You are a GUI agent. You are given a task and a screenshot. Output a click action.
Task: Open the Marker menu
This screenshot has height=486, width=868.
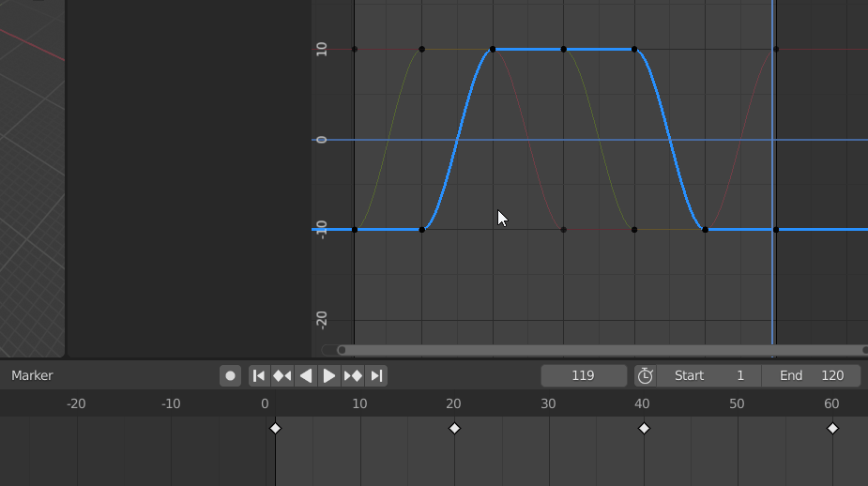tap(32, 376)
